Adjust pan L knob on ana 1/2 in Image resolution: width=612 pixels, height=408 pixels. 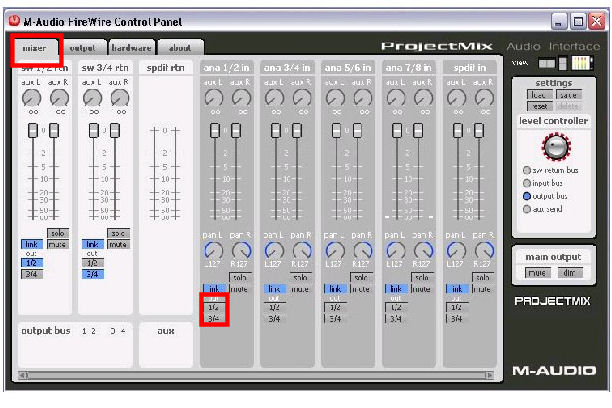point(211,251)
